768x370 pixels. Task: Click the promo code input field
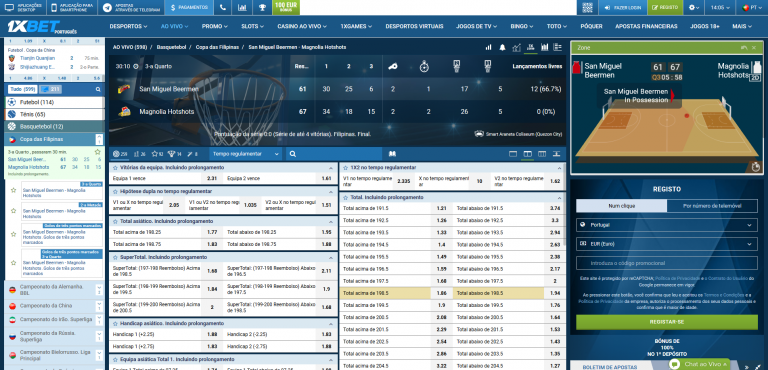coord(667,263)
